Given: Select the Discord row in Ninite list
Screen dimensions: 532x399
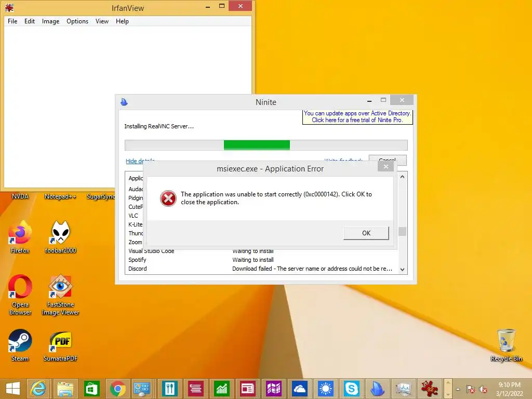Looking at the screenshot, I should click(260, 269).
